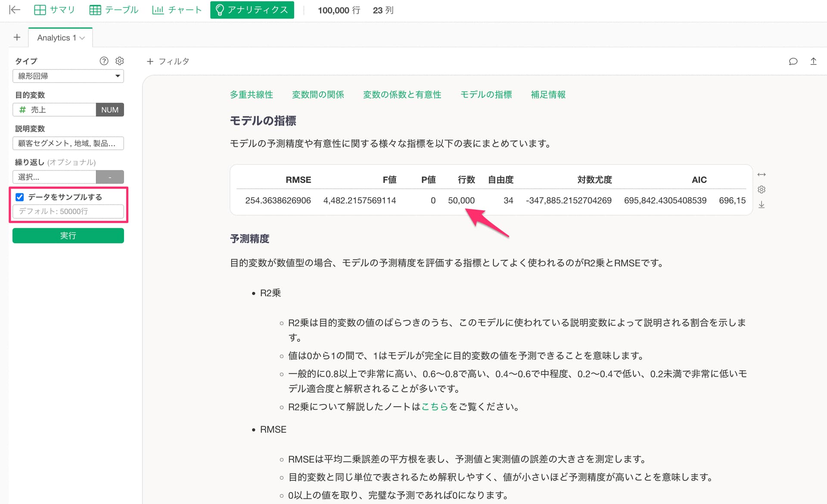Viewport: 827px width, 504px height.
Task: Open analytics type settings gear icon
Action: (120, 61)
